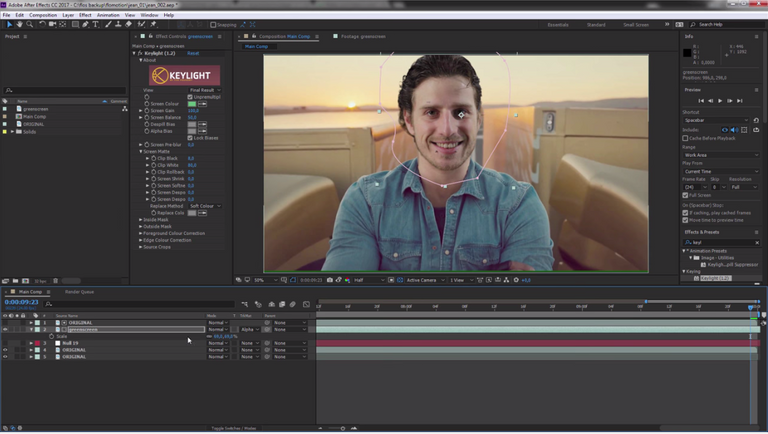Open the Animation menu
768x434 pixels.
tap(108, 15)
